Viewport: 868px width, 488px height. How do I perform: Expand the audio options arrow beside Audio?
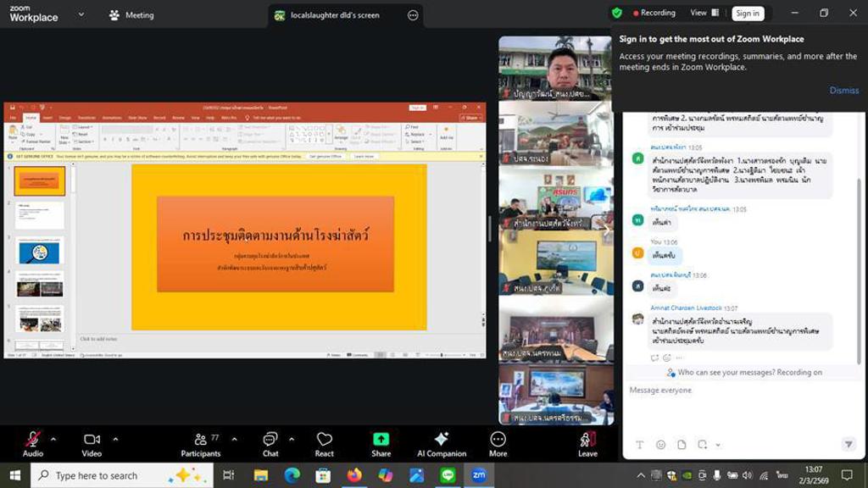53,439
